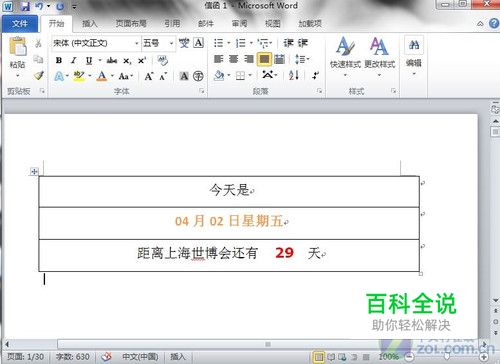500x364 pixels.
Task: Click the language indicator in status bar
Action: coord(140,357)
